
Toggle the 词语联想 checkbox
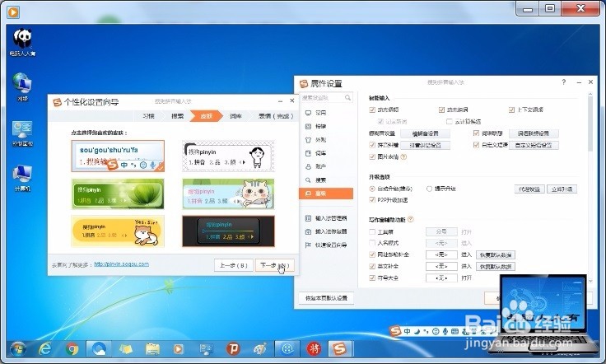click(x=476, y=133)
